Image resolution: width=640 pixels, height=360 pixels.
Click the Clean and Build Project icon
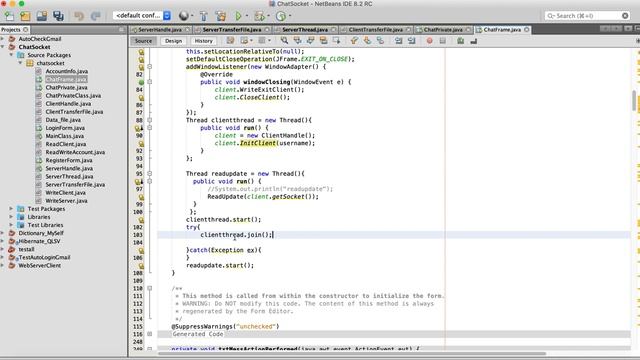click(221, 16)
